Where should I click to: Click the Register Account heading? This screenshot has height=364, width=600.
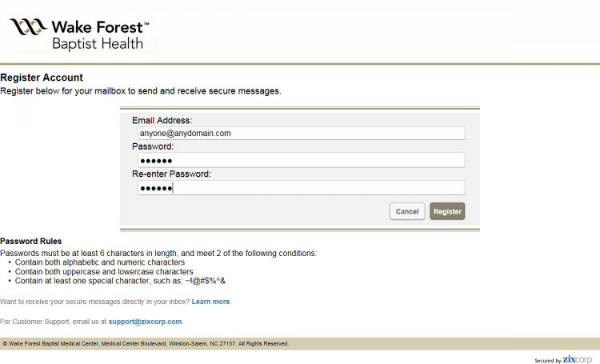(42, 78)
